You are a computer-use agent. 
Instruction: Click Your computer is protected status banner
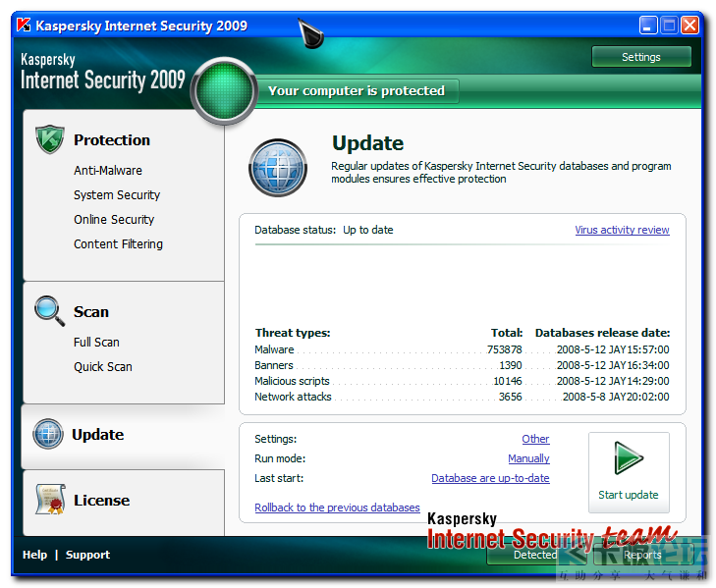coord(357,91)
